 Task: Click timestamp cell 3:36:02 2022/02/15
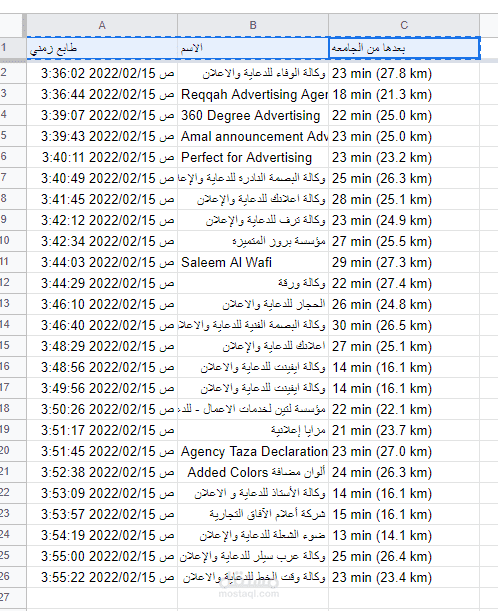tap(102, 73)
